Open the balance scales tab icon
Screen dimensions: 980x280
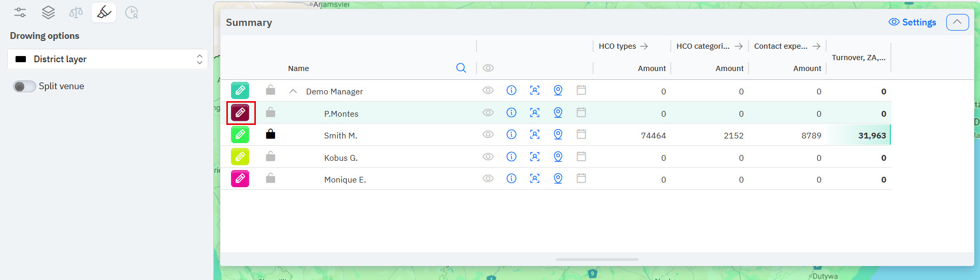tap(76, 12)
